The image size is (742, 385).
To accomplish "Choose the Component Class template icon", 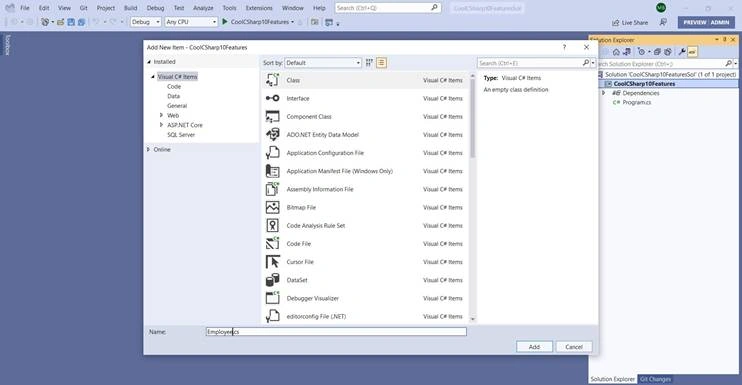I will pos(272,116).
